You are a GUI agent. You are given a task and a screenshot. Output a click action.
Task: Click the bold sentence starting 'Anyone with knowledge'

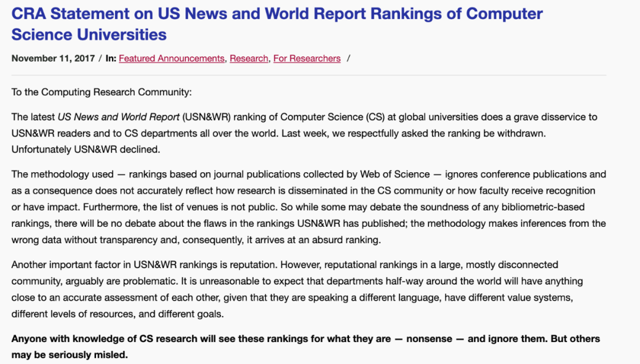click(306, 347)
